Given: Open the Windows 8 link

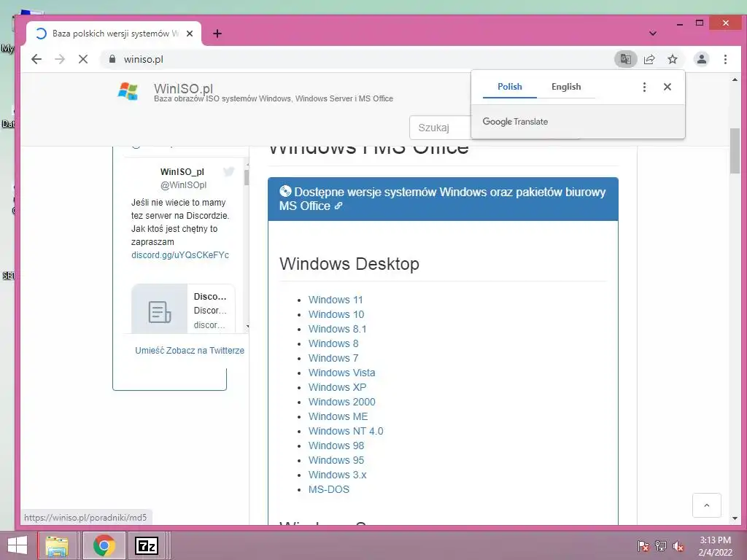Looking at the screenshot, I should [333, 343].
